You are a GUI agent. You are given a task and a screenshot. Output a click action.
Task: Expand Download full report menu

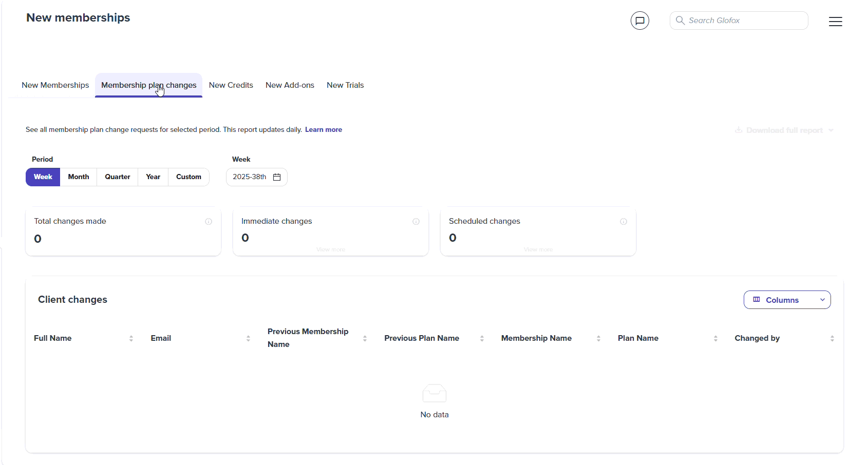[x=784, y=130]
